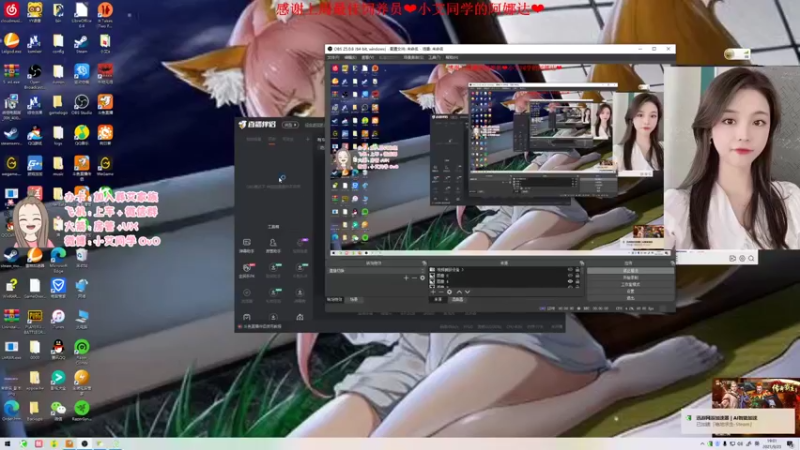Open game ad thumbnail above notification
The width and height of the screenshot is (800, 450).
pos(756,393)
